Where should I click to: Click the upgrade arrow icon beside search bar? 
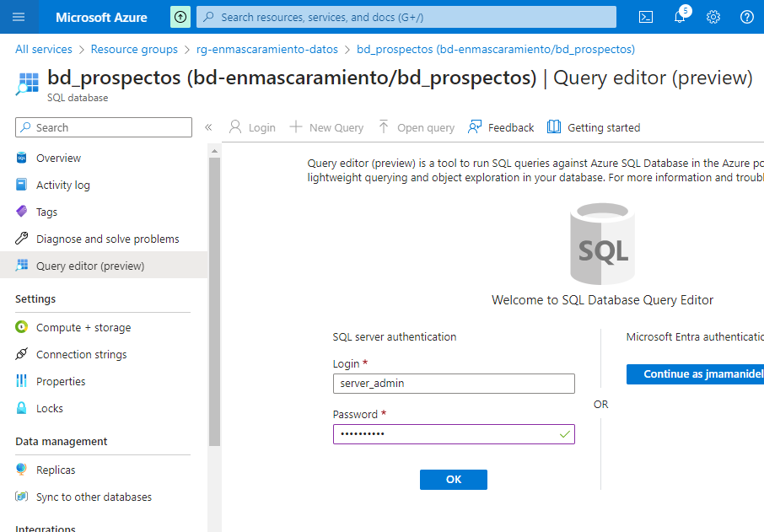(180, 17)
